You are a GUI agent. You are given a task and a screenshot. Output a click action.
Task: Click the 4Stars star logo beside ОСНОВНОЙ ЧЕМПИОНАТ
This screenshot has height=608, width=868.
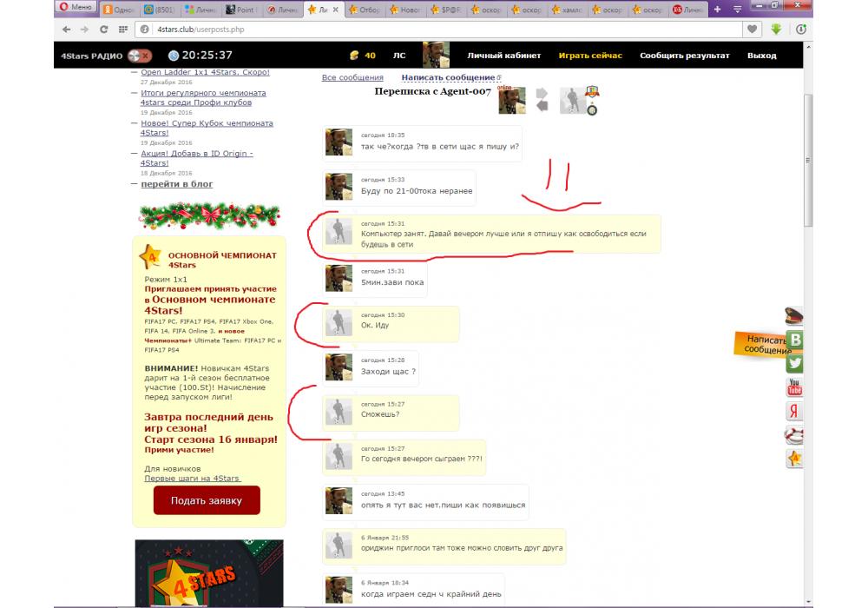(150, 257)
